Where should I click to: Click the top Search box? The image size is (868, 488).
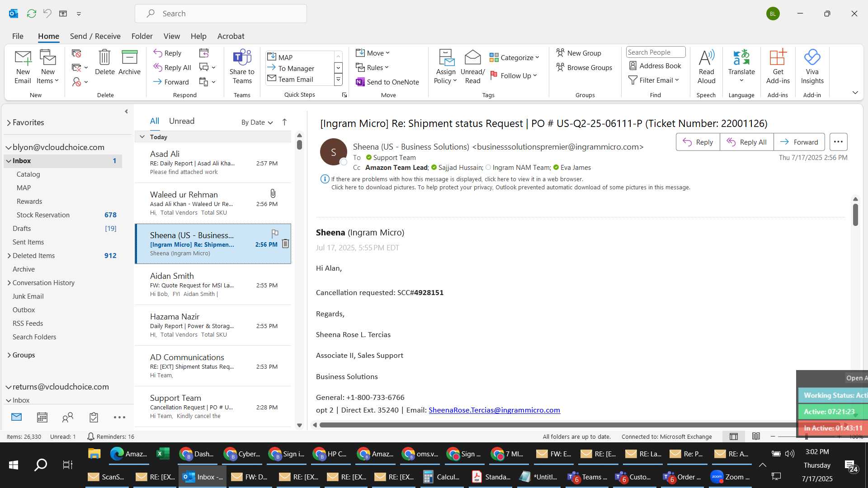[221, 14]
